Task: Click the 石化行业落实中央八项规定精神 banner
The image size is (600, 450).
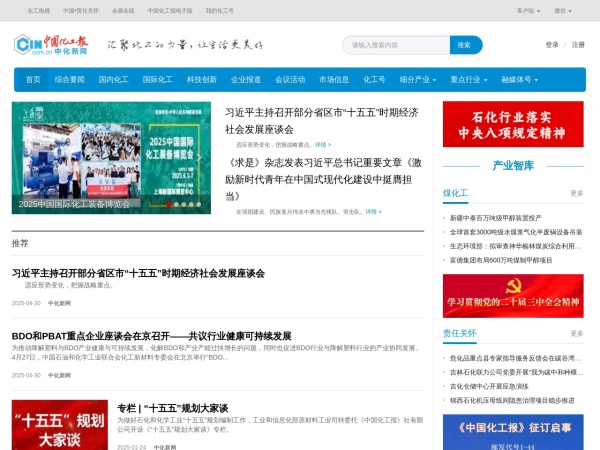Action: click(513, 124)
